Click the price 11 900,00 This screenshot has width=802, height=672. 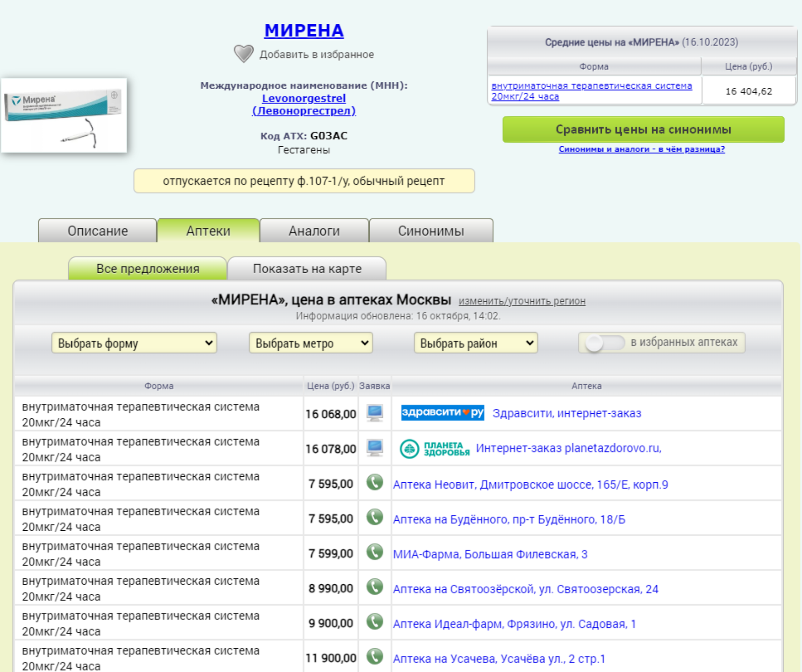tap(331, 658)
